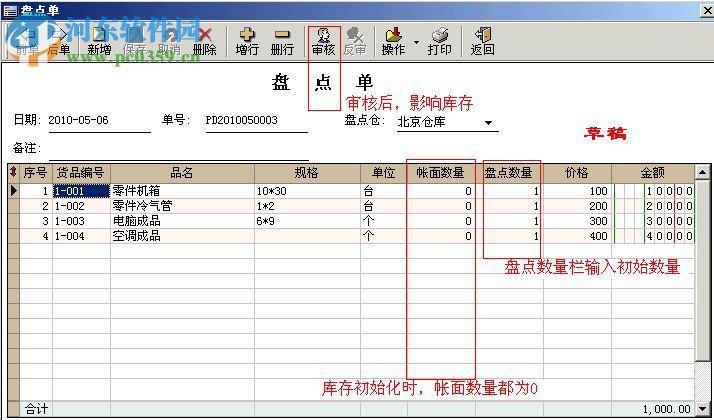Click the 品名 column header
Viewport: 714px width, 420px height.
[182, 173]
